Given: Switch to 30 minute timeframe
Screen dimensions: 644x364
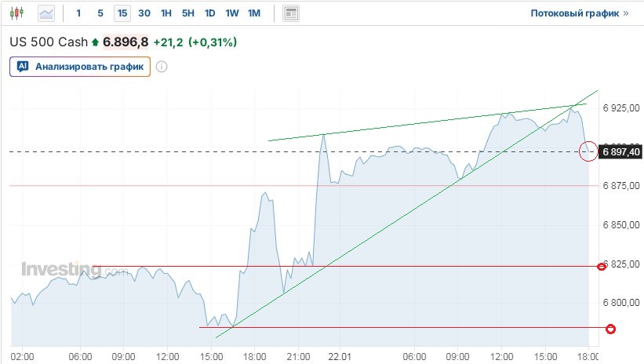Looking at the screenshot, I should [144, 13].
